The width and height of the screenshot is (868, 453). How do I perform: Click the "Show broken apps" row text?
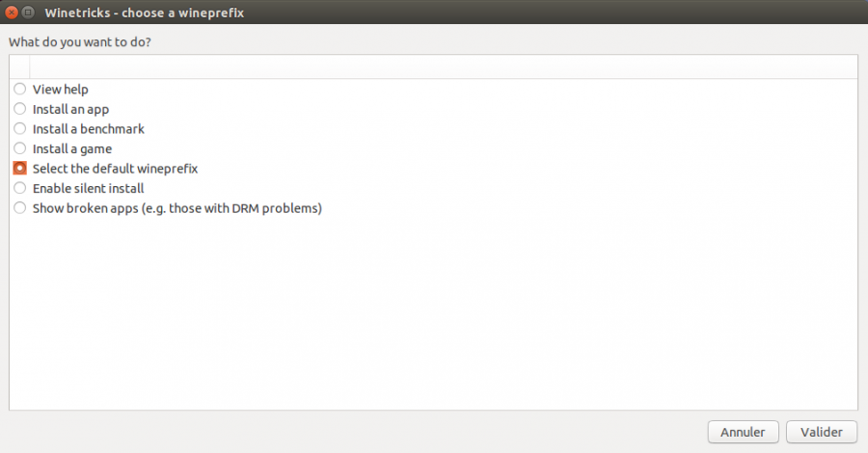[177, 208]
